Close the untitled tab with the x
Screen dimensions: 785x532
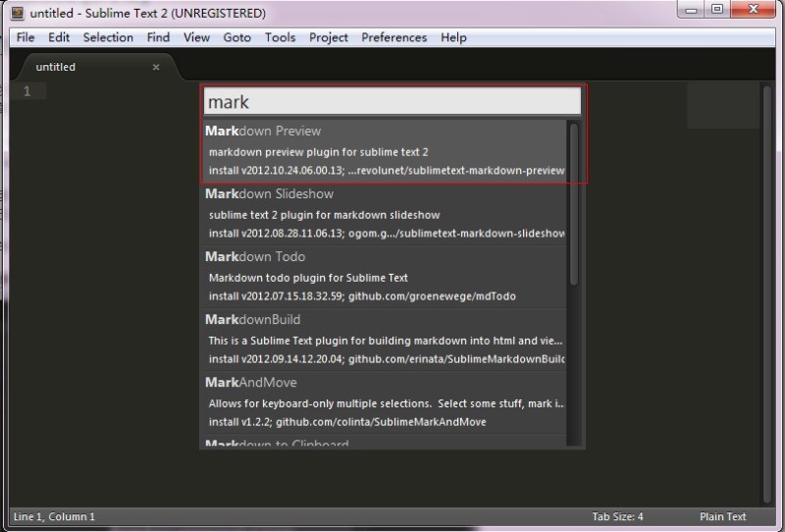click(156, 68)
